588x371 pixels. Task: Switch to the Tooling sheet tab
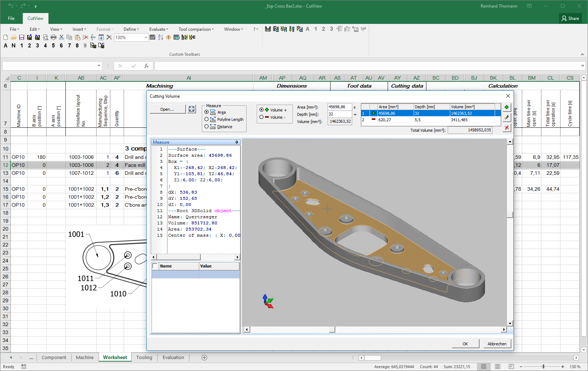pyautogui.click(x=144, y=357)
